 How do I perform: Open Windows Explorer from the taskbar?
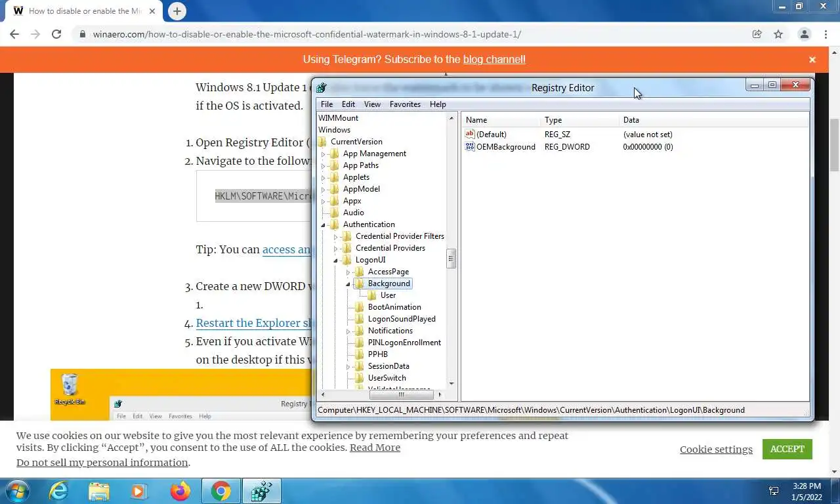click(99, 491)
